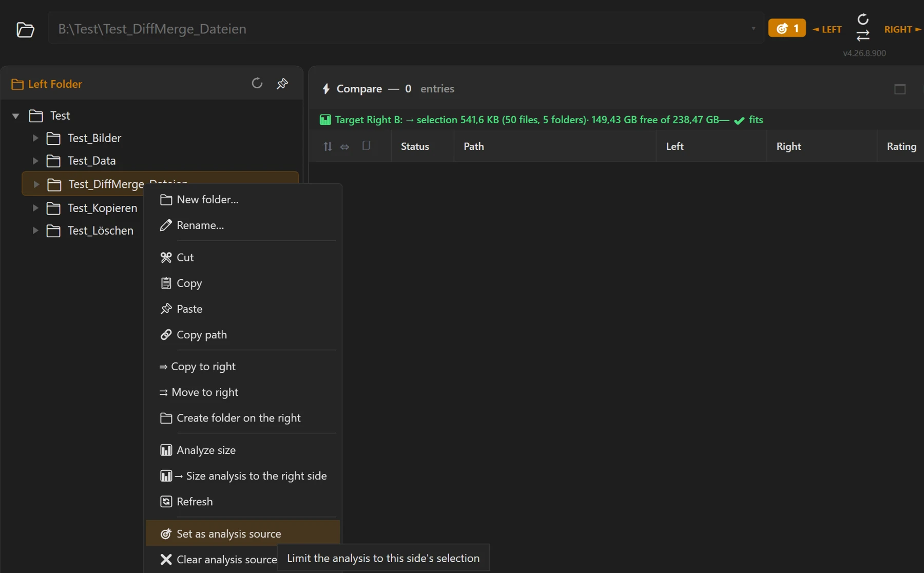Click the sort arrows icon in the table header
The width and height of the screenshot is (924, 573).
click(x=328, y=146)
